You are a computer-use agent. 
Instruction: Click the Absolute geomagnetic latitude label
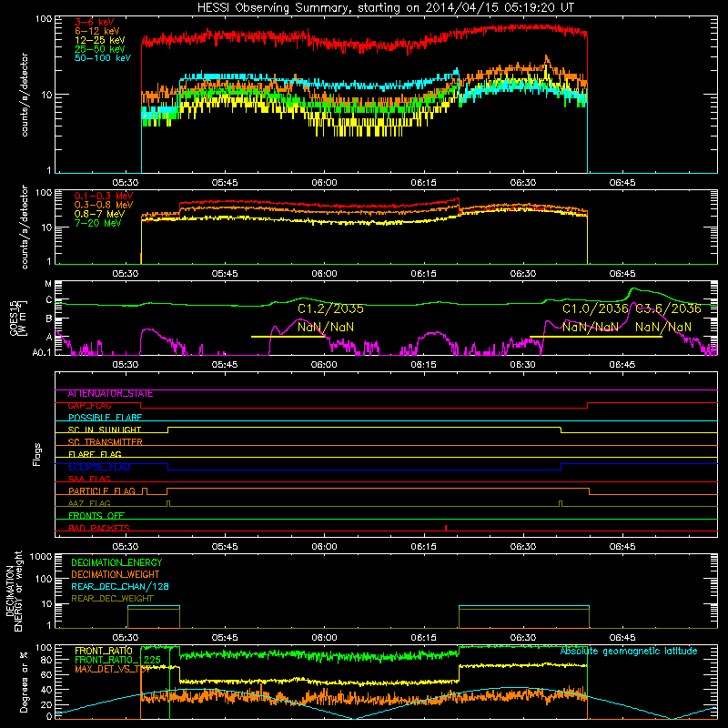pos(629,652)
